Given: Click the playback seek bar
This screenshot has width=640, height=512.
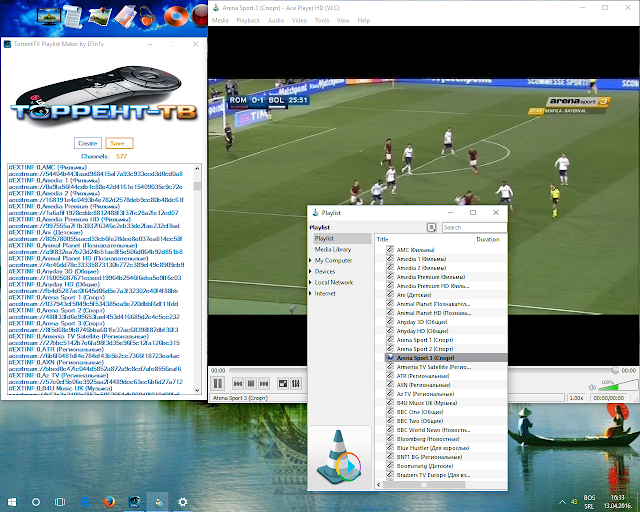Looking at the screenshot, I should pos(422,370).
